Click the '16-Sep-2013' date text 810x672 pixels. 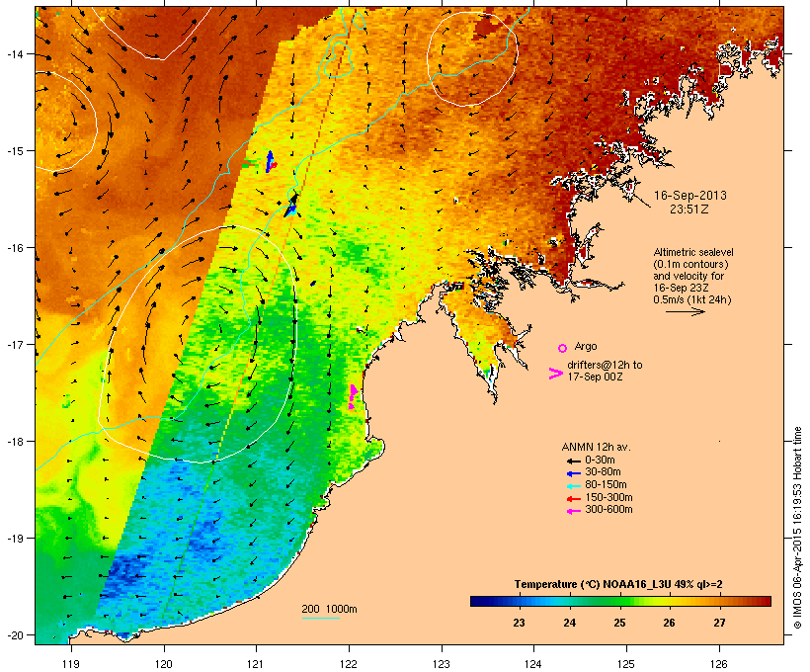point(690,196)
